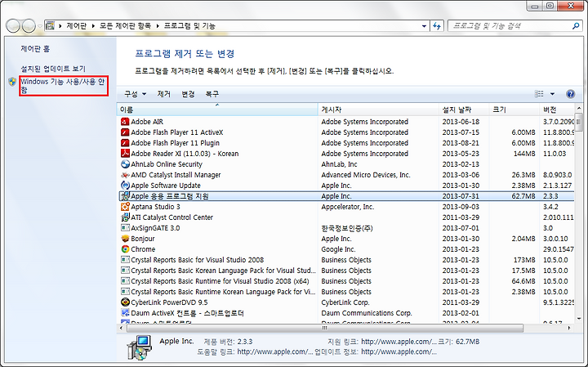The height and width of the screenshot is (367, 588).
Task: Open help with the question mark icon
Action: pyautogui.click(x=570, y=94)
